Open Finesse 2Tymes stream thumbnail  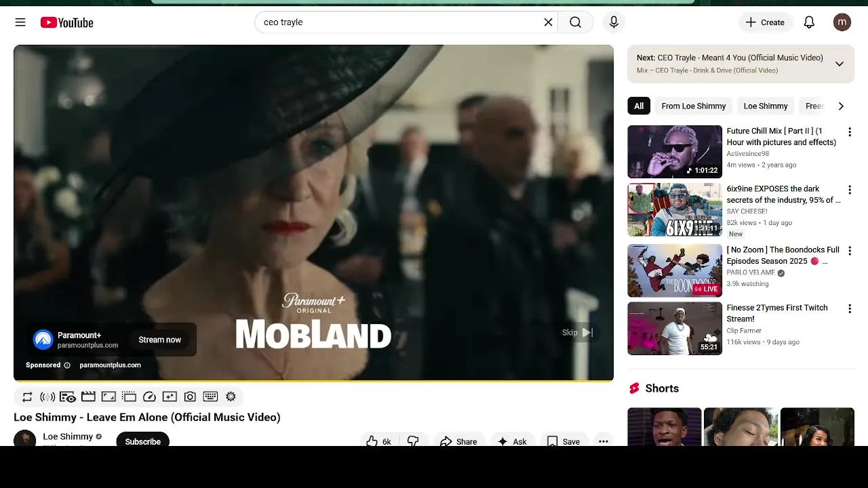(x=675, y=328)
